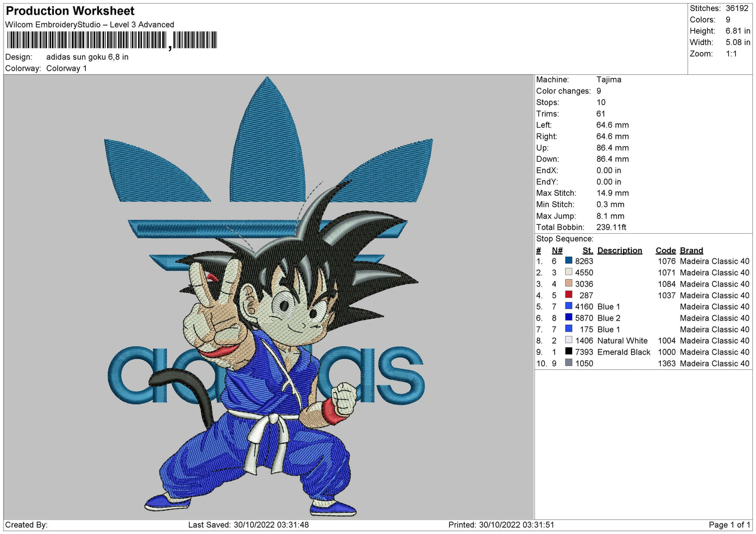
Task: Click the Emerald Black swatch in stop 9
Action: (569, 351)
